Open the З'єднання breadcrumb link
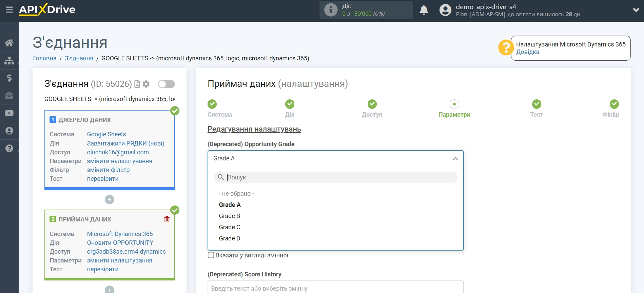Image resolution: width=644 pixels, height=293 pixels. 79,58
